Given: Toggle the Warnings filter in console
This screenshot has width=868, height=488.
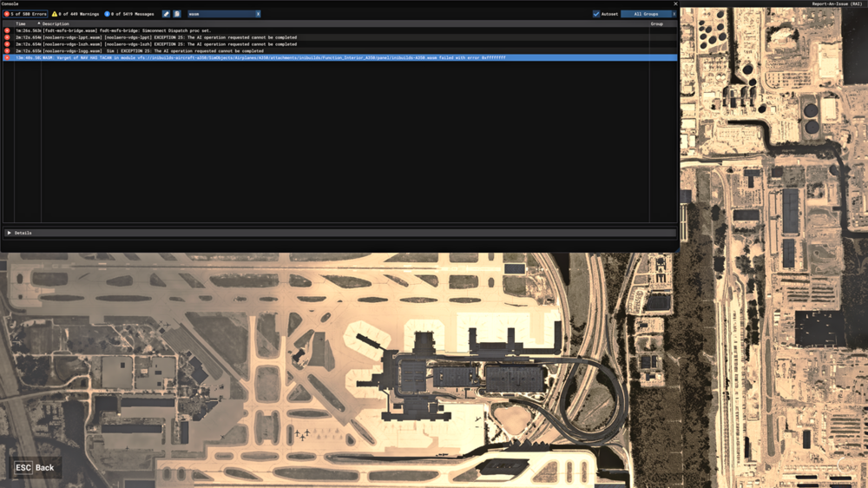Looking at the screenshot, I should pos(76,14).
